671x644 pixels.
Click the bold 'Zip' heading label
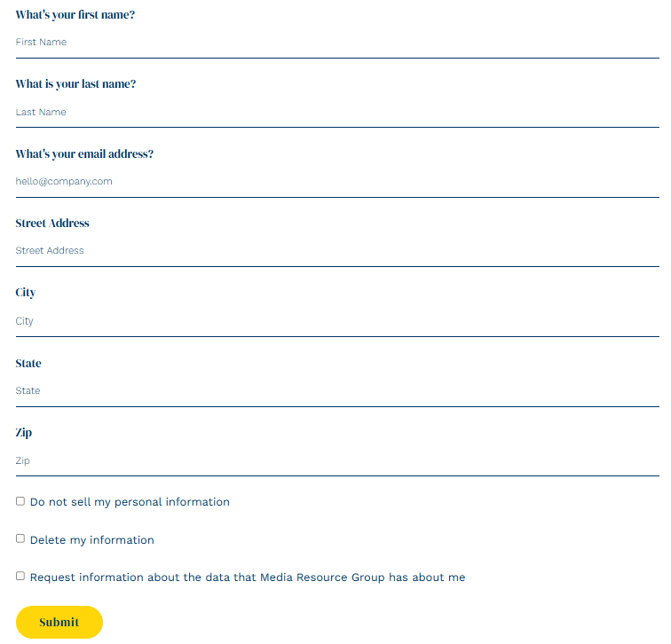(24, 433)
